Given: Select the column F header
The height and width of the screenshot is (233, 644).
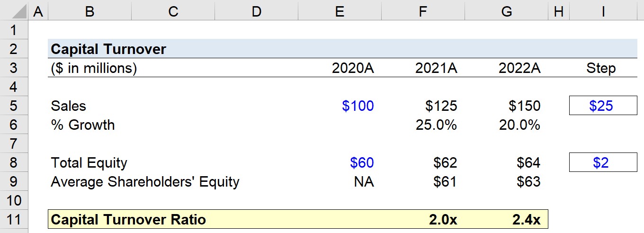Looking at the screenshot, I should click(x=423, y=11).
